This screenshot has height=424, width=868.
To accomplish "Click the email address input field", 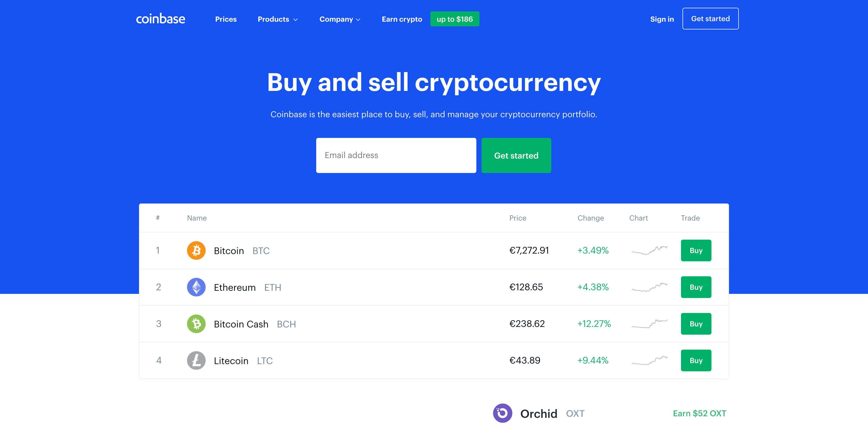I will (395, 155).
